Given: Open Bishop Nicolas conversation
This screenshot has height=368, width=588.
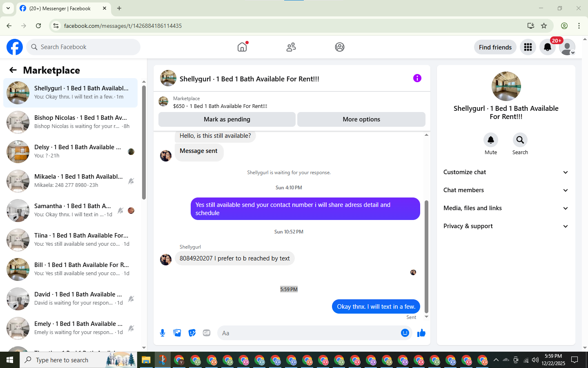Looking at the screenshot, I should point(70,122).
